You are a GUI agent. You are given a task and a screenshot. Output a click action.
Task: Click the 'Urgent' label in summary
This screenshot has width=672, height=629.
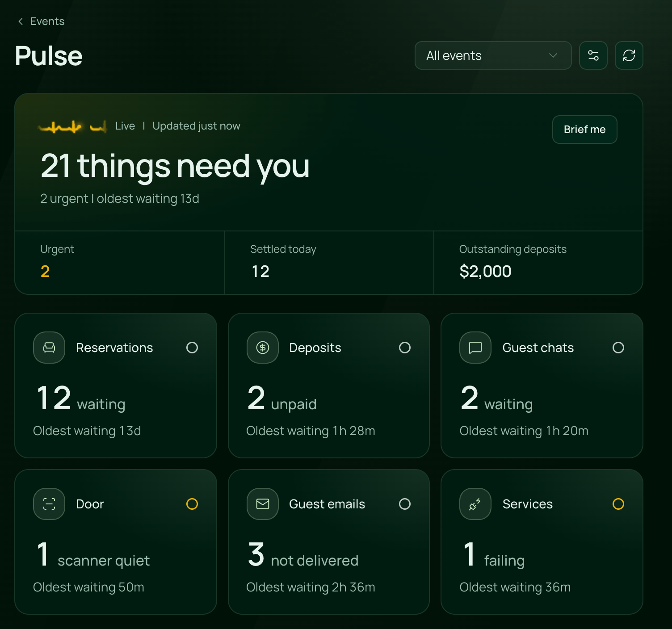point(57,249)
